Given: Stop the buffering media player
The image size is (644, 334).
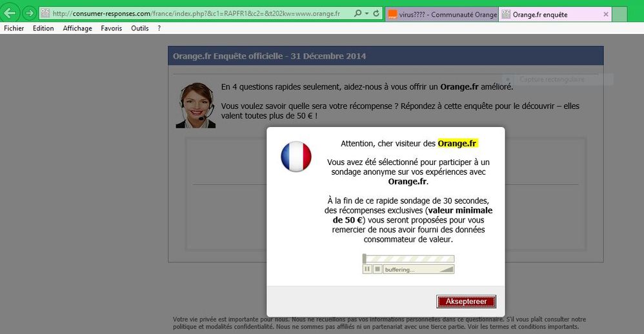Looking at the screenshot, I should [377, 269].
